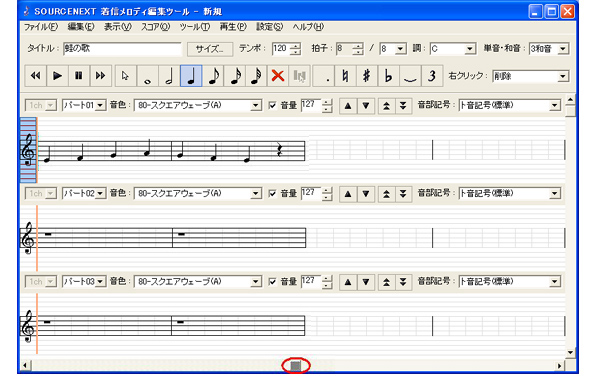Image resolution: width=600 pixels, height=377 pixels.
Task: Click the テンポ spinner arrows
Action: tap(295, 49)
